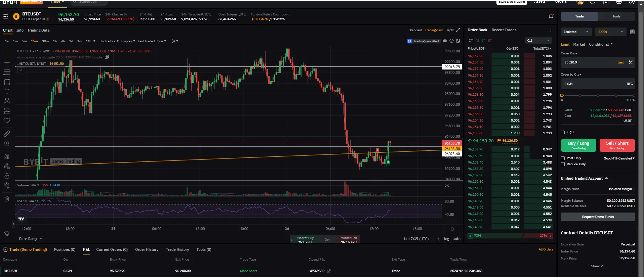Select the text annotation tool
644x277 pixels.
pyautogui.click(x=7, y=91)
